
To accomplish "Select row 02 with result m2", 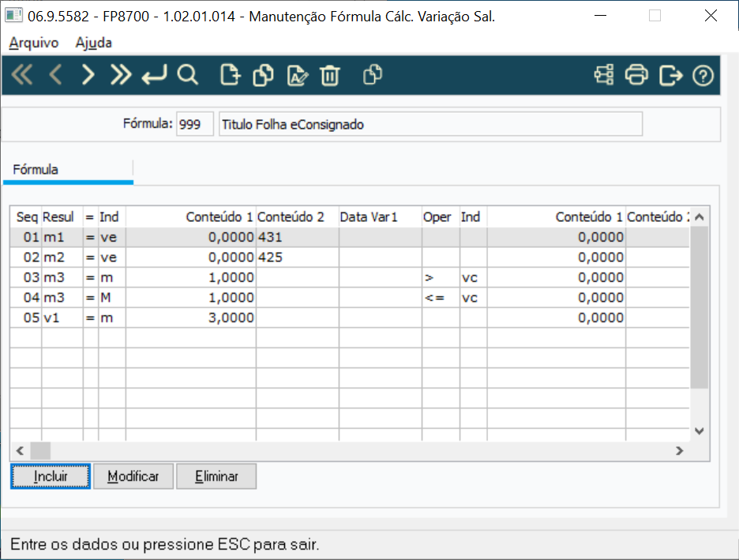I will pyautogui.click(x=350, y=257).
